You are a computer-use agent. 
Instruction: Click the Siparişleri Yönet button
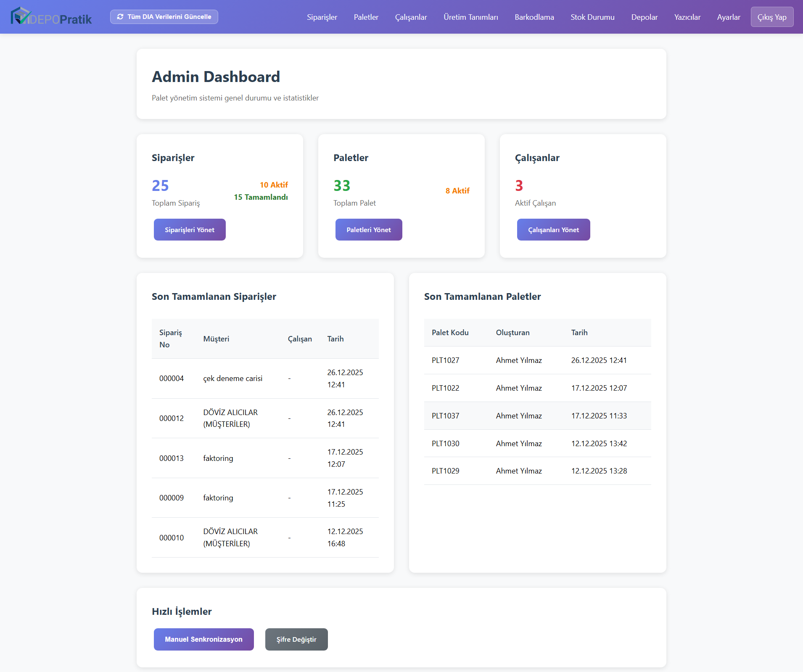pyautogui.click(x=190, y=229)
